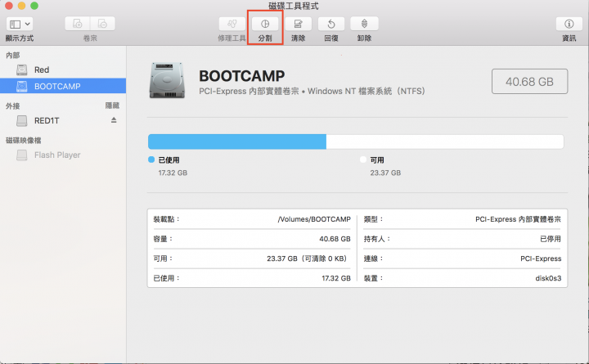Run 修理工具 First Aid
589x364 pixels.
(x=232, y=24)
